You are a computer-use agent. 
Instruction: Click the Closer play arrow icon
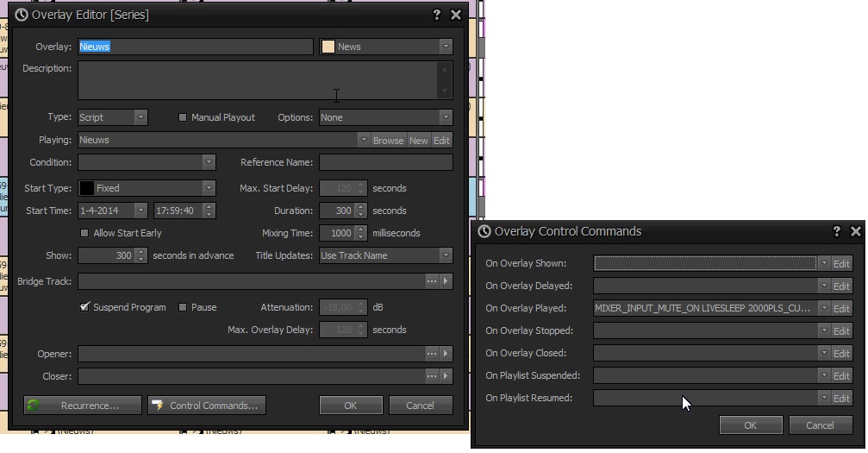[x=446, y=376]
